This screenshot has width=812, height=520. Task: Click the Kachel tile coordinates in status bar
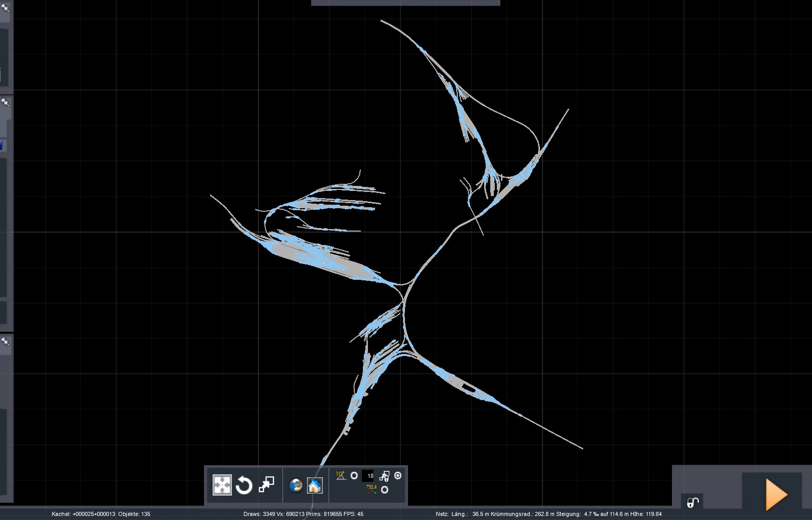click(83, 514)
